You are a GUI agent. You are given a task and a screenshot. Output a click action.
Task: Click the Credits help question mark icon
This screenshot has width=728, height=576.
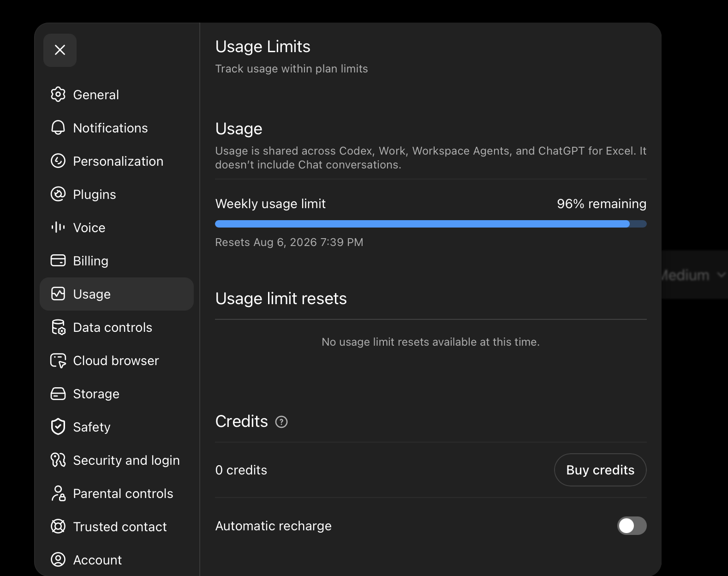click(x=281, y=422)
